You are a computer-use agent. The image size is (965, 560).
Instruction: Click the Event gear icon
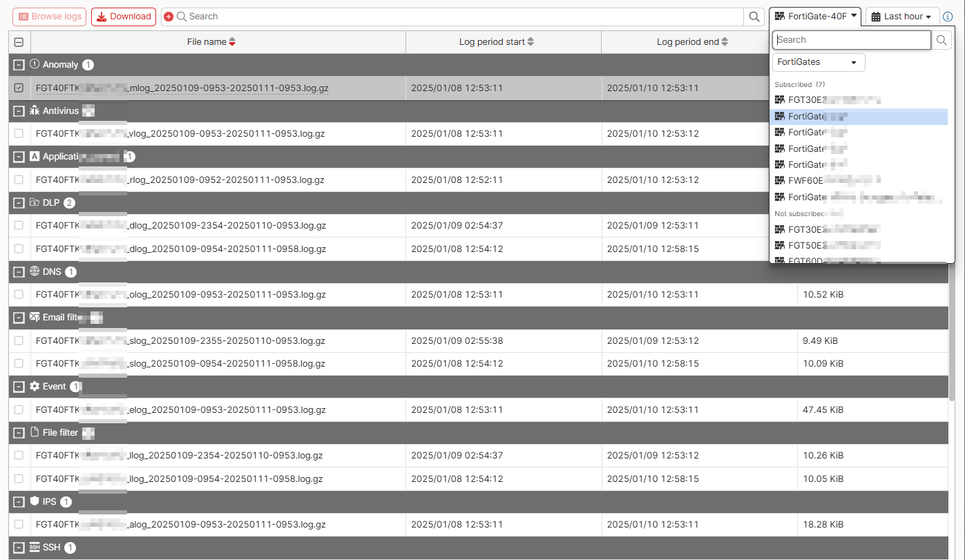tap(35, 387)
